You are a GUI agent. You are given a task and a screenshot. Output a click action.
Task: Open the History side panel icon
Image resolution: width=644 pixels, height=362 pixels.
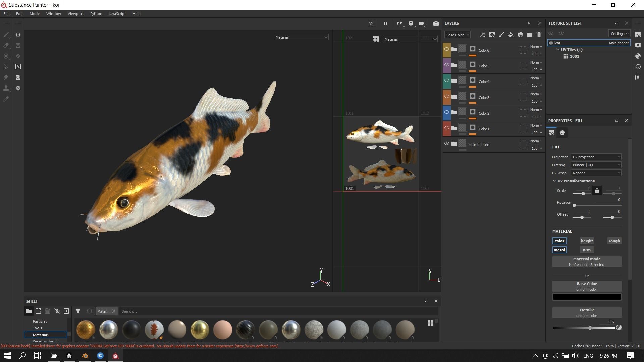pyautogui.click(x=638, y=67)
